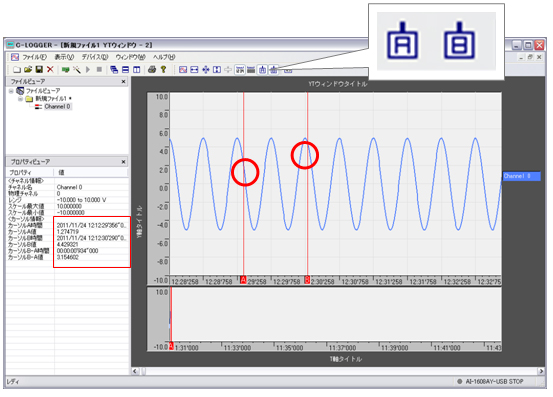
Task: Open the ウィンドウ menu
Action: click(130, 57)
